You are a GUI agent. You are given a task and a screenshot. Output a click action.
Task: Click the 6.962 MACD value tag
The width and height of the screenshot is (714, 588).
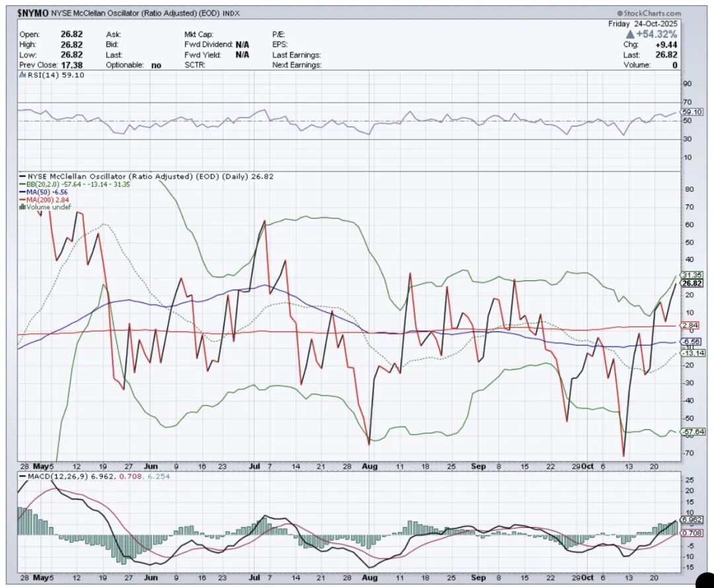692,520
